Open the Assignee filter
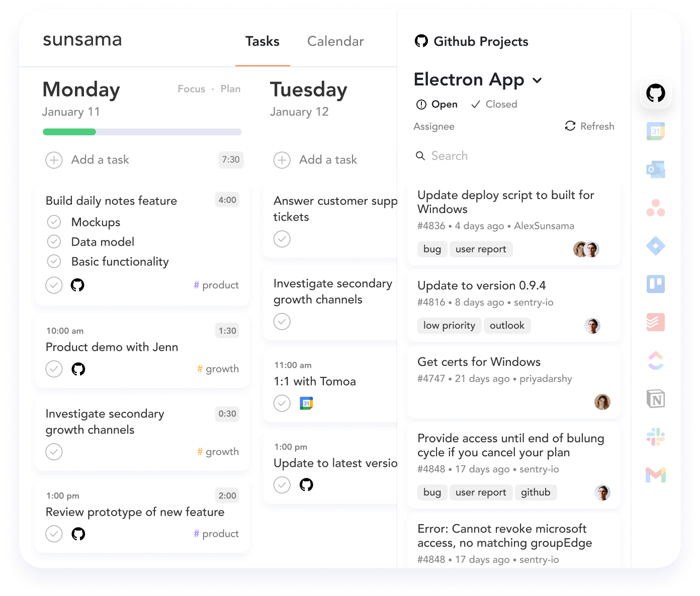The width and height of the screenshot is (700, 596). (434, 127)
